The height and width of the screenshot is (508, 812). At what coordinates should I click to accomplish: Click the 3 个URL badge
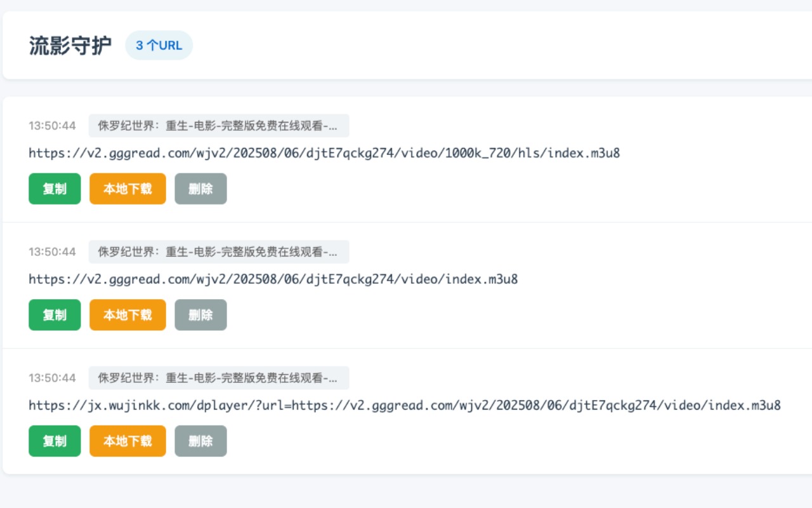coord(159,45)
